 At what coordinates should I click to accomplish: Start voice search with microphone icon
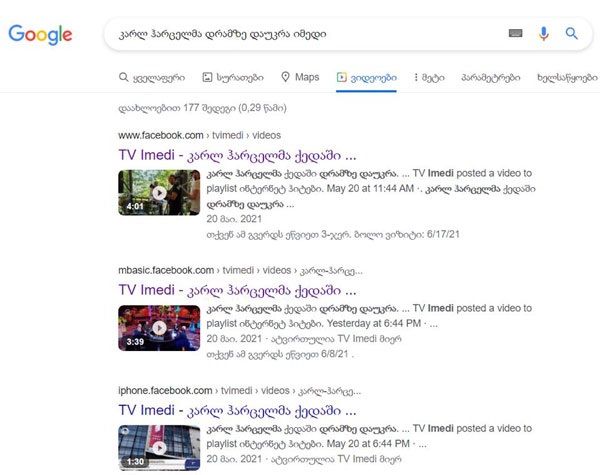point(544,33)
